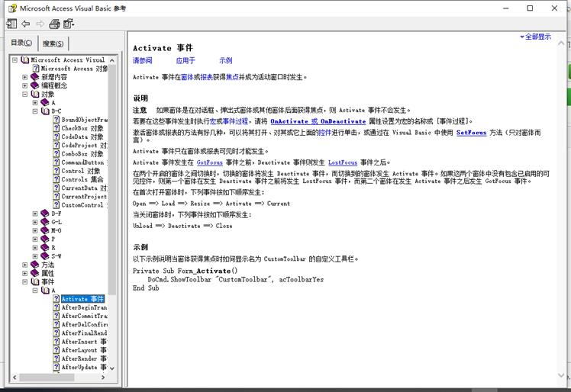Follow the 事件过程 link

click(x=235, y=121)
